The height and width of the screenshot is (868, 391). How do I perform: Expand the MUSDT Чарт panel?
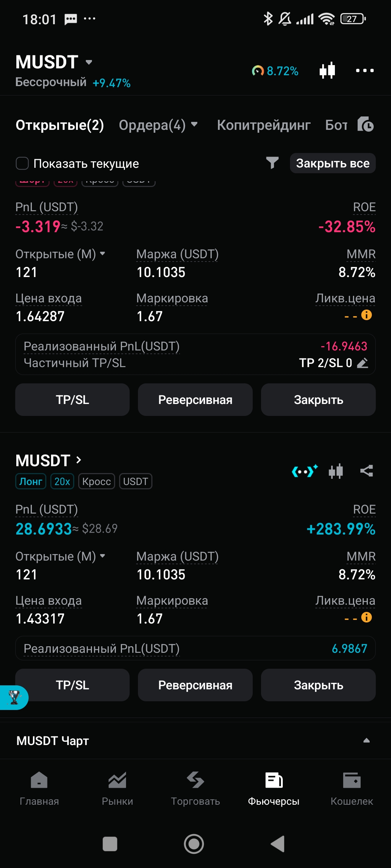(x=366, y=740)
